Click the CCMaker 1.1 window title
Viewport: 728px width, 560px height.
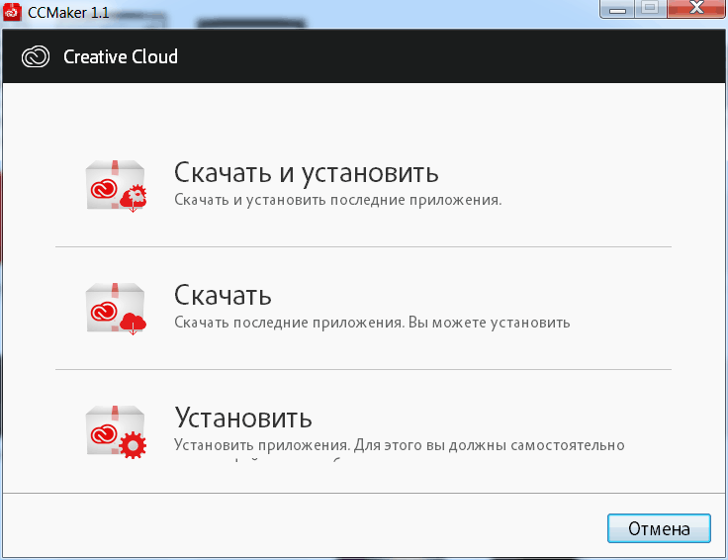coord(68,13)
